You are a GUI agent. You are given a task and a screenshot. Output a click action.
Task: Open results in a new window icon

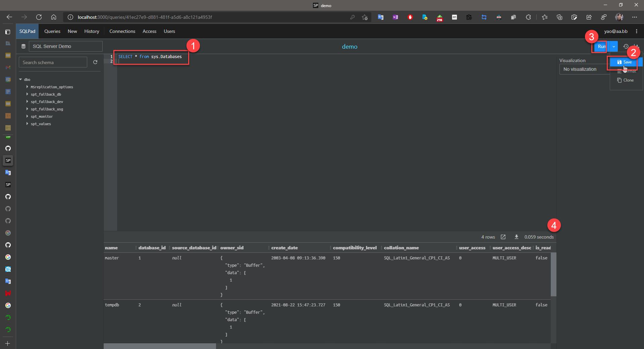503,237
